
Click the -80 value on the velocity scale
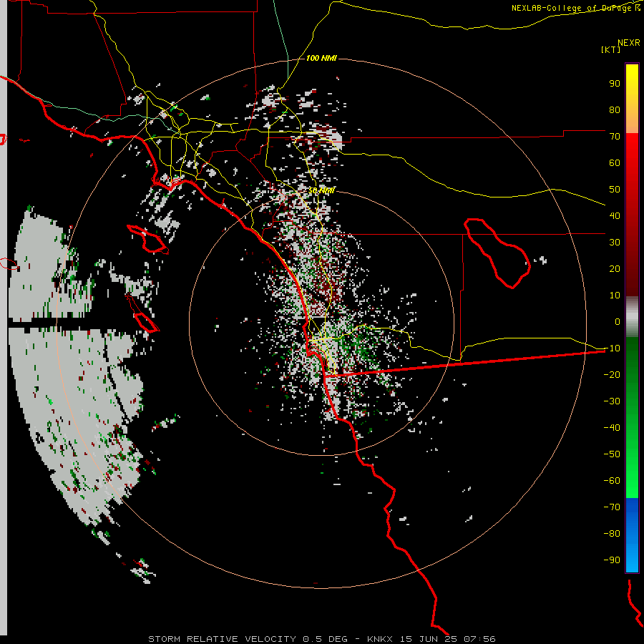[612, 534]
